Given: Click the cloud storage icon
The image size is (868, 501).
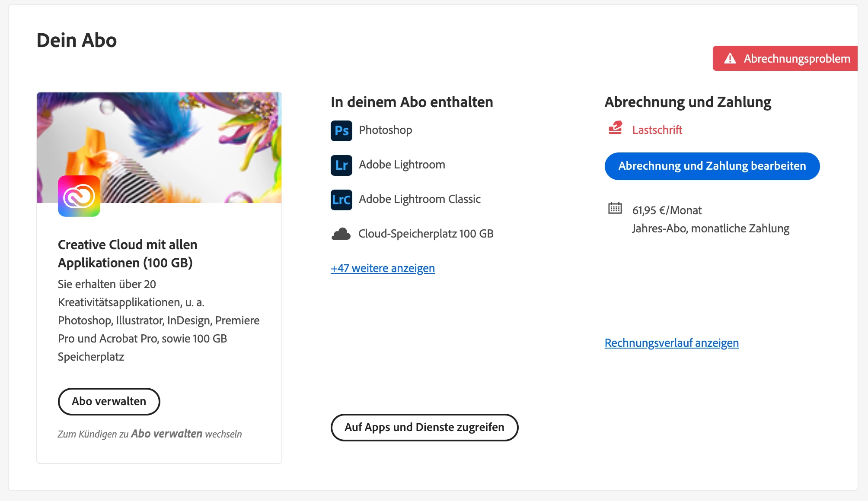Looking at the screenshot, I should tap(341, 234).
